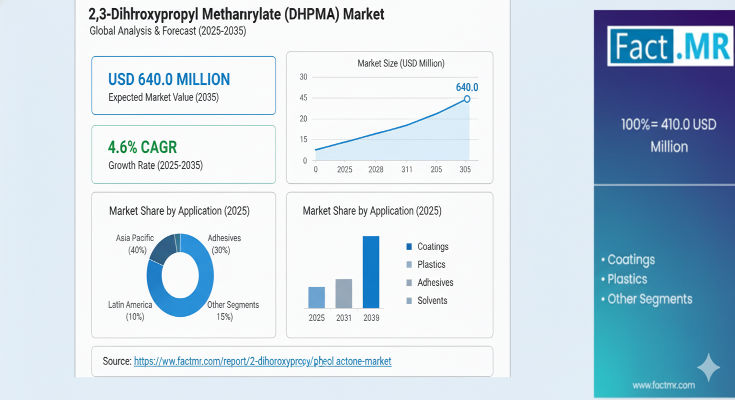
Task: Select the USD 640.0 MILLION value card
Action: tap(183, 85)
